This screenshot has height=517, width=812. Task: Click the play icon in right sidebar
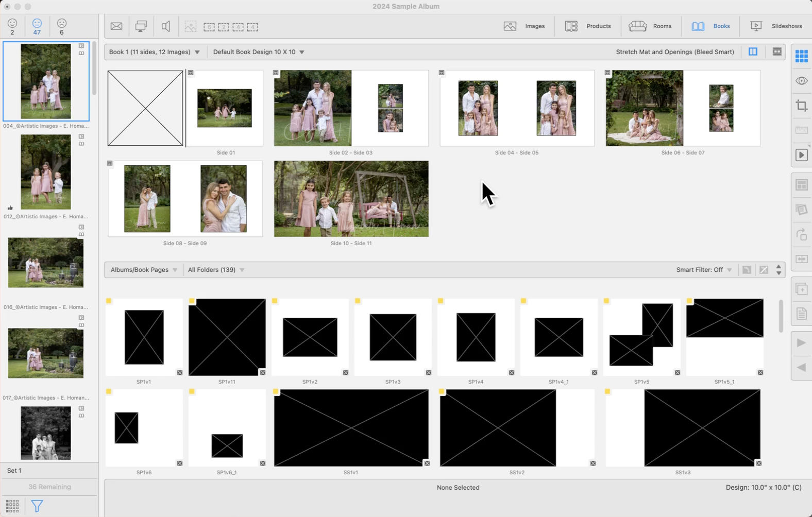point(801,156)
